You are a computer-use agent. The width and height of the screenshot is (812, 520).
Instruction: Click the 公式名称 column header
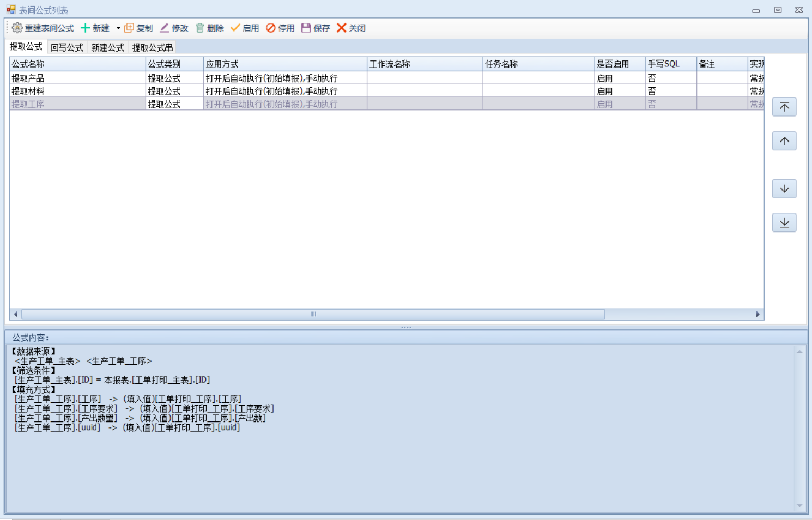click(x=77, y=64)
